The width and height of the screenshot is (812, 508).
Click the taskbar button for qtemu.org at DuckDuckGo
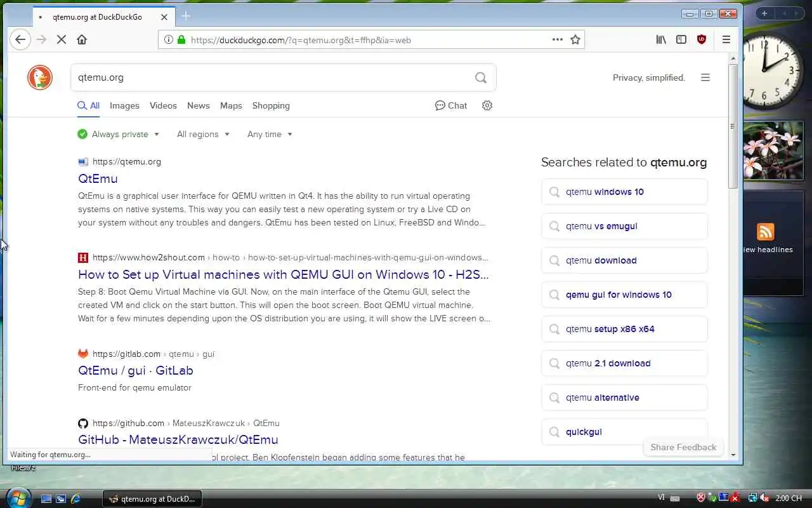tap(152, 498)
